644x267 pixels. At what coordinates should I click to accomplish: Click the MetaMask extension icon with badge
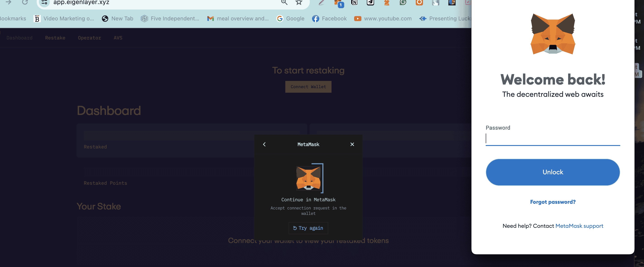339,3
